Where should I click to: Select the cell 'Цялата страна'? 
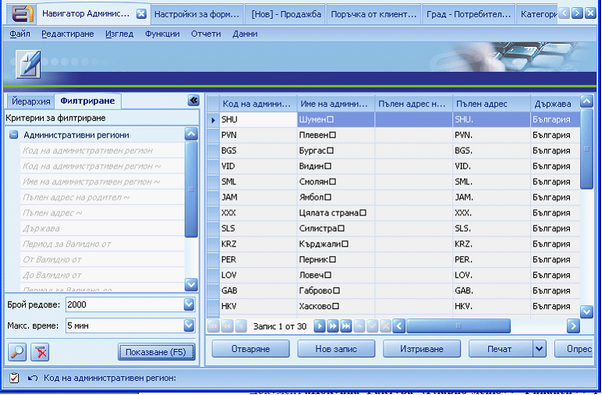336,213
